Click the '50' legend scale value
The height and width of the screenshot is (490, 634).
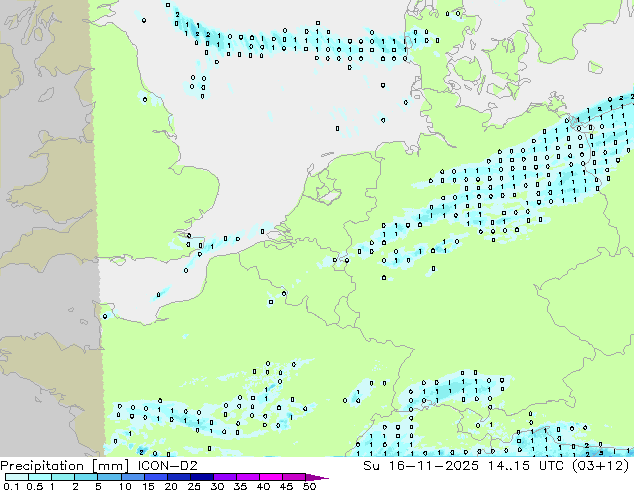click(309, 486)
